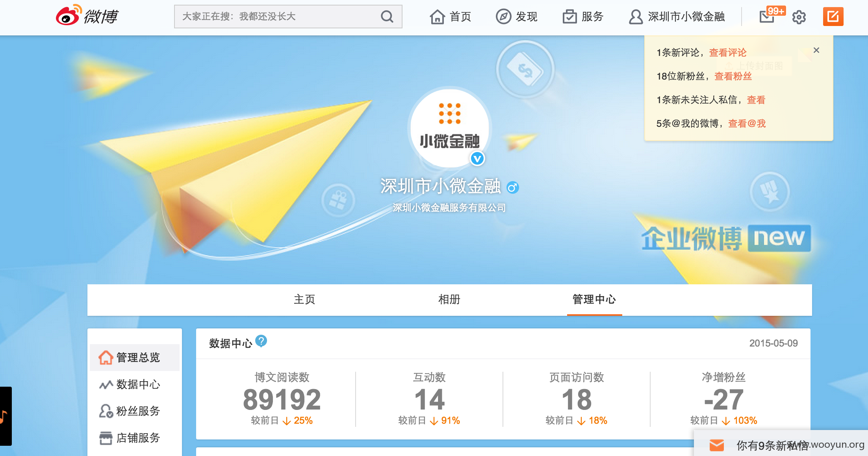Select 粉丝服务 in sidebar
Screen dimensions: 868x456
[x=135, y=411]
